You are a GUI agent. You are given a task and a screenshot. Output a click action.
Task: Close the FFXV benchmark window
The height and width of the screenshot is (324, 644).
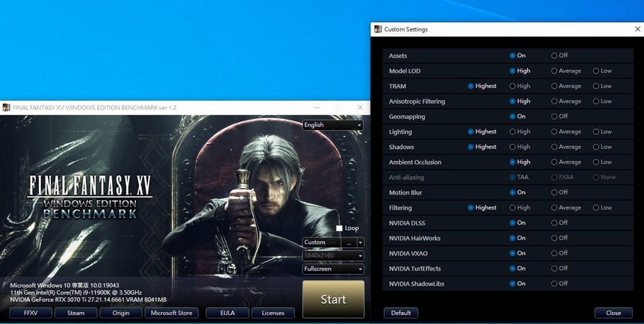pos(360,108)
